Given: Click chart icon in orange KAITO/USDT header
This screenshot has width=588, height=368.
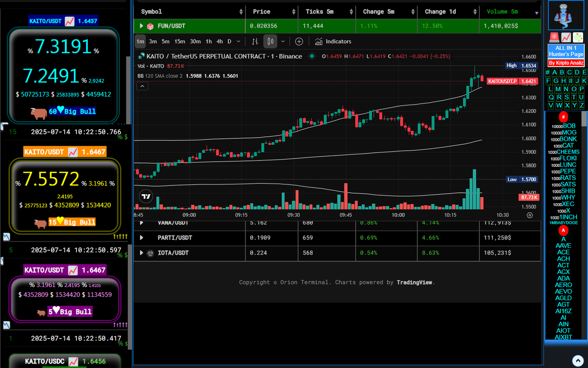Looking at the screenshot, I should pyautogui.click(x=73, y=153).
